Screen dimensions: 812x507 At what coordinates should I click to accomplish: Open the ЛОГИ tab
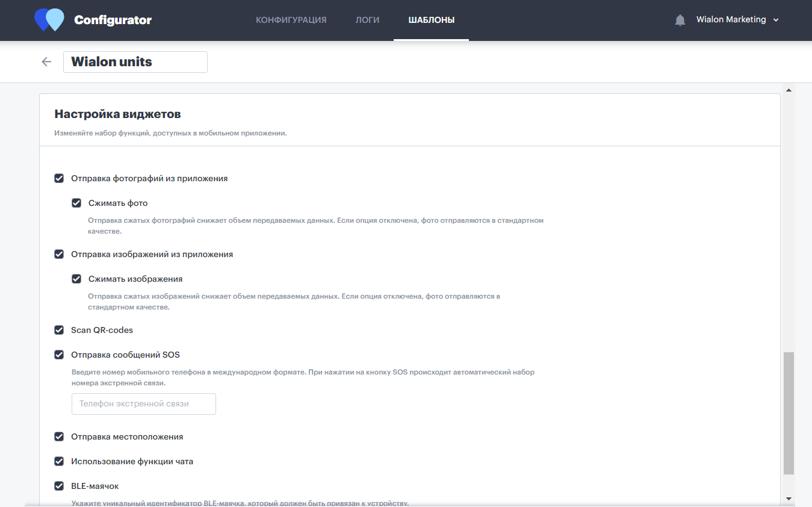tap(367, 20)
